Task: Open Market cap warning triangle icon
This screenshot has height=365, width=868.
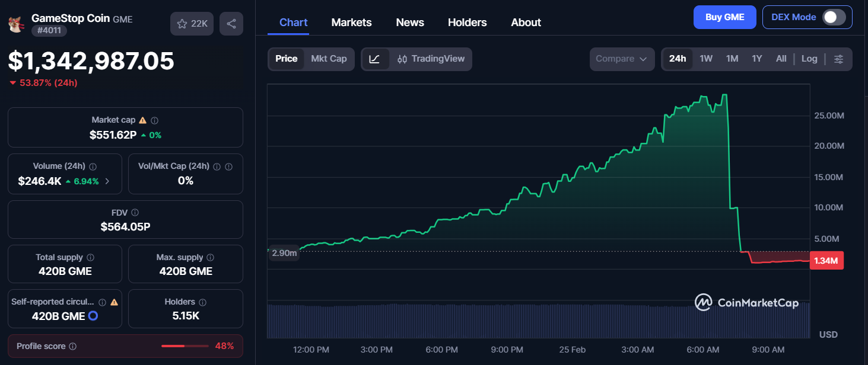Action: point(142,120)
